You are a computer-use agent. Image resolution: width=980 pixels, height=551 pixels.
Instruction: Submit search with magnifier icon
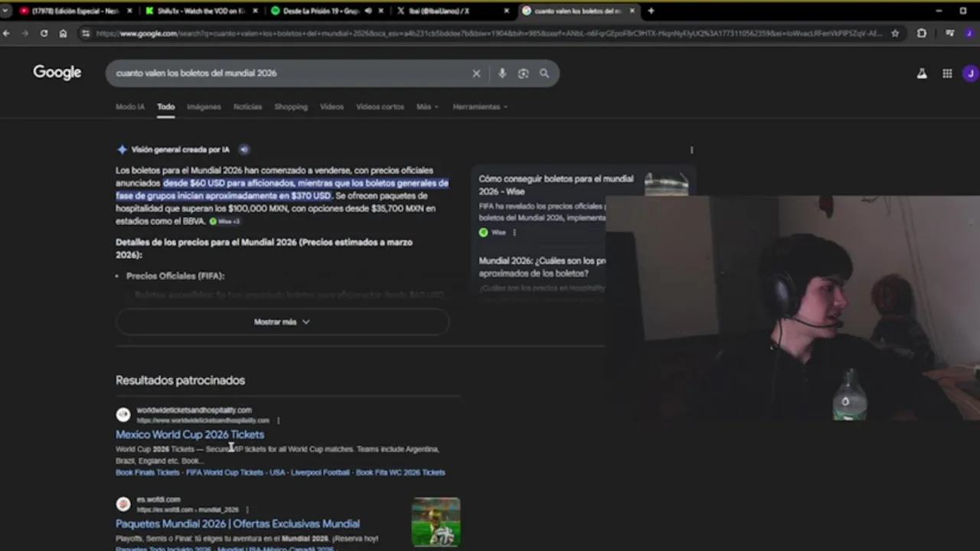tap(544, 73)
